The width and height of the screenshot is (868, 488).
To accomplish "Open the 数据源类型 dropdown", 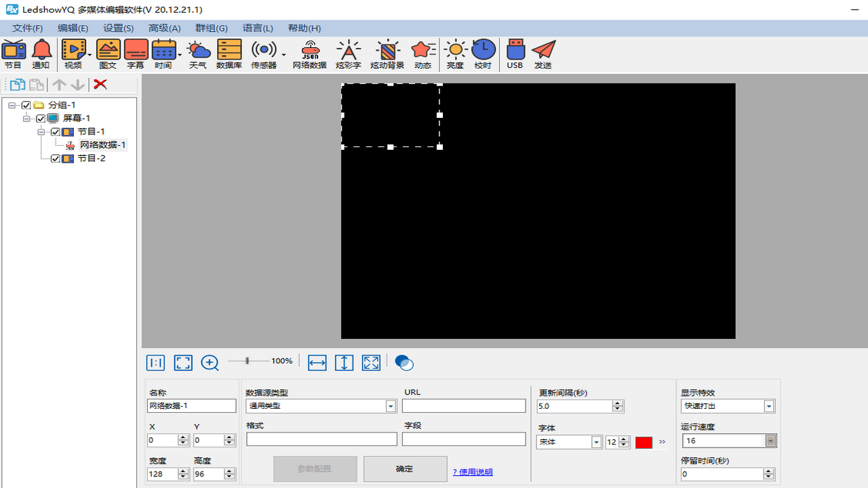I will click(391, 406).
